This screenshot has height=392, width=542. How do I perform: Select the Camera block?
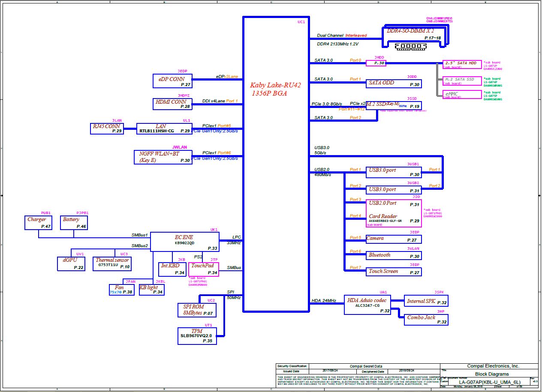(x=393, y=239)
